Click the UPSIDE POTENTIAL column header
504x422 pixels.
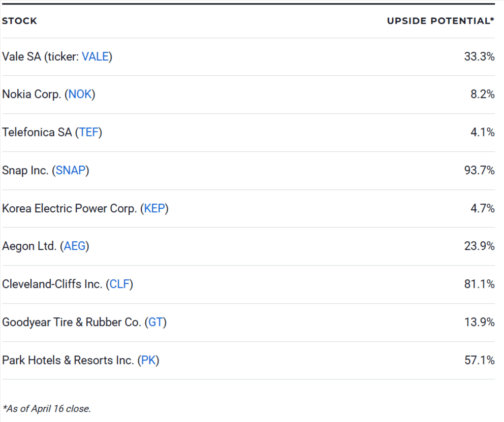point(440,21)
